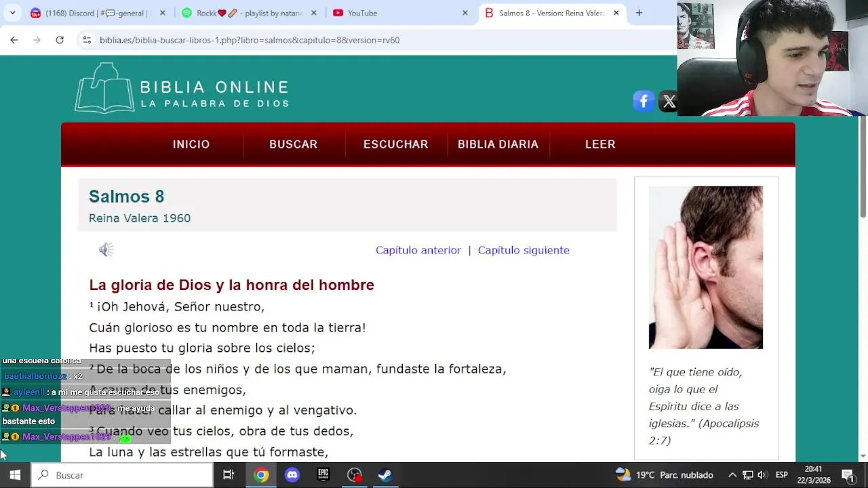The image size is (868, 488).
Task: Select the Salmos 8 browser tab
Action: [x=551, y=13]
